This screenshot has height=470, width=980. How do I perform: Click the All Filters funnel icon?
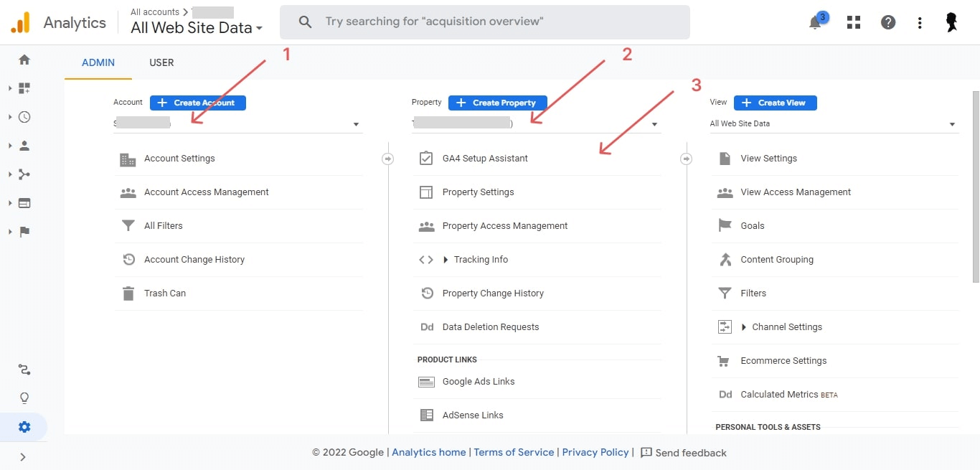coord(128,226)
